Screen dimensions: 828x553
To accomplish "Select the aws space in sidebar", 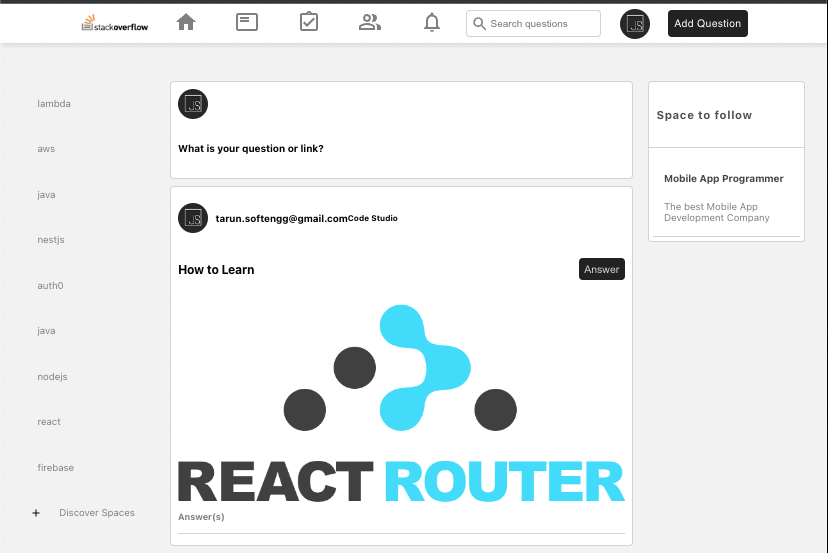I will coord(46,149).
